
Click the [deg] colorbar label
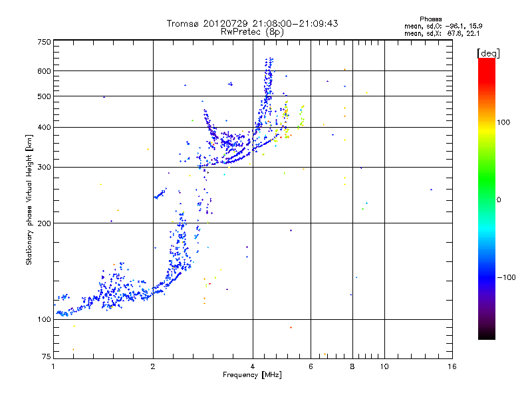tap(488, 53)
